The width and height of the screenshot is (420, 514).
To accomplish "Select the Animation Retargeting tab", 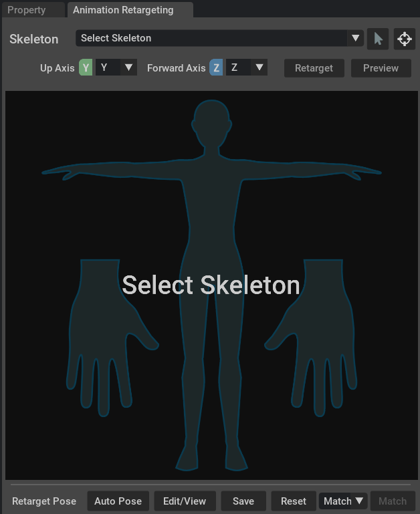I will pos(123,10).
